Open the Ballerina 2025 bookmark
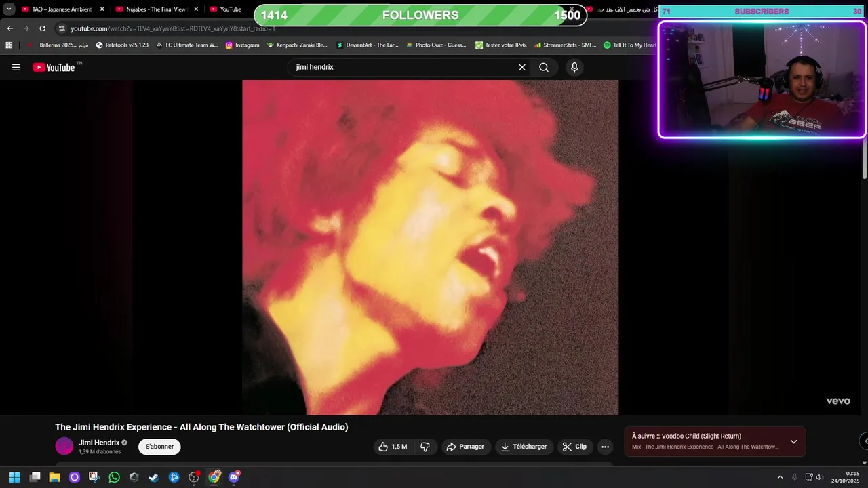This screenshot has width=868, height=488. [x=57, y=45]
